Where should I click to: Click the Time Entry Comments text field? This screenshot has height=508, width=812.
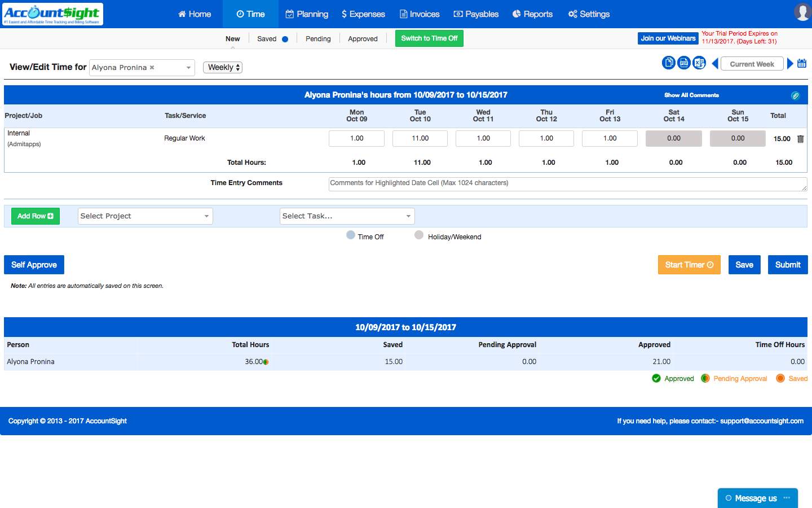pos(567,184)
